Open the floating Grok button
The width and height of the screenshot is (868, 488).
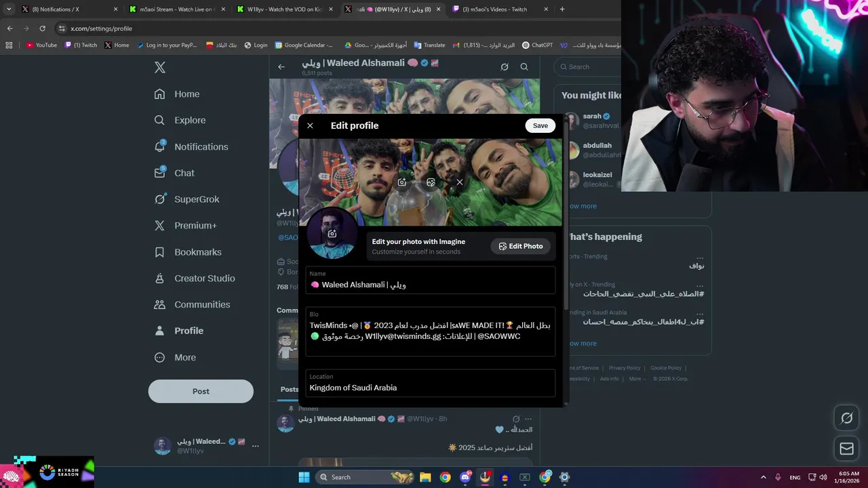846,418
